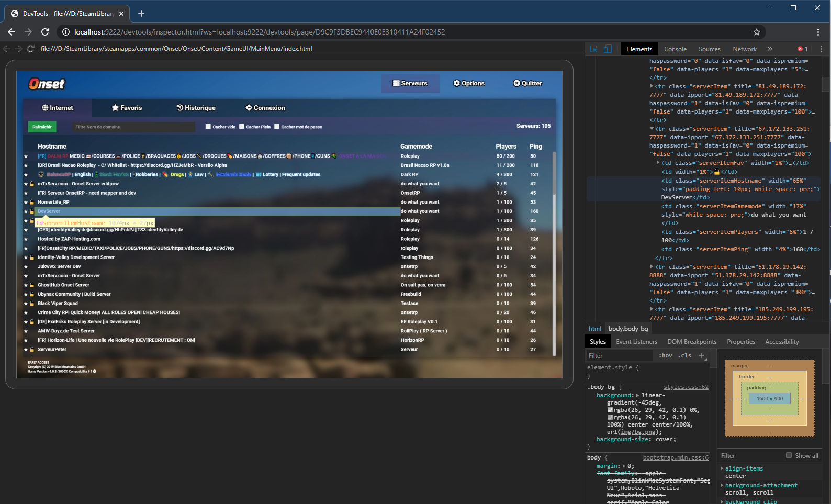Reload the page in the browser toolbar
This screenshot has height=504, width=831.
pyautogui.click(x=45, y=32)
